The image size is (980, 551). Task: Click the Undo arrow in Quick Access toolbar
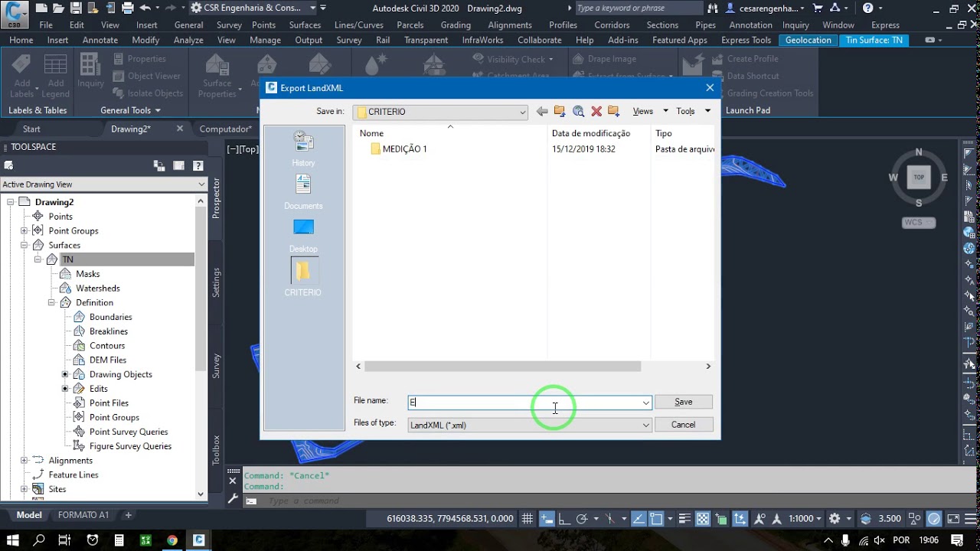tap(145, 8)
